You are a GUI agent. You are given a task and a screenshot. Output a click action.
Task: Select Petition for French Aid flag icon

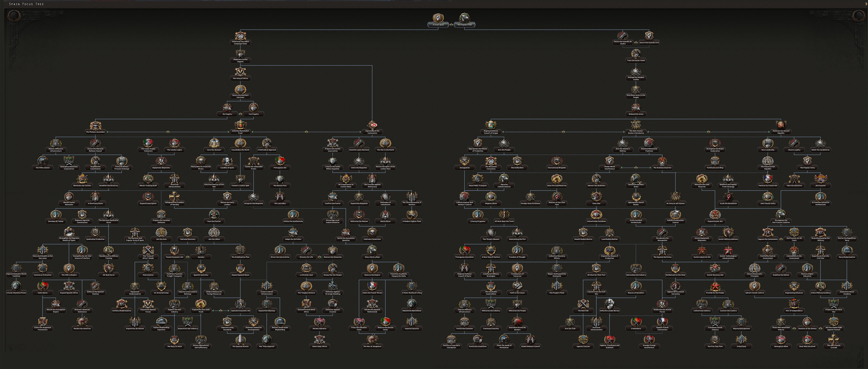(768, 179)
